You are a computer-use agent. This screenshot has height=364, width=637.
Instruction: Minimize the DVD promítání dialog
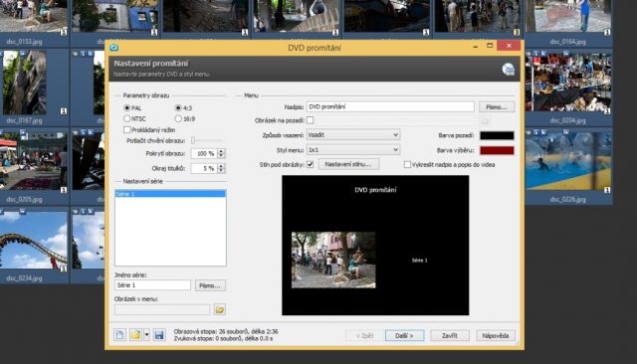[476, 46]
